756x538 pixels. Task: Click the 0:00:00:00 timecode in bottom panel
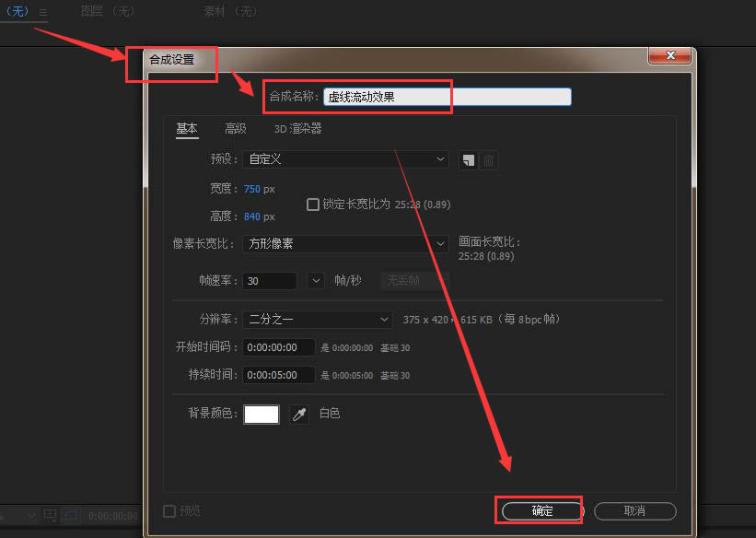(x=113, y=516)
